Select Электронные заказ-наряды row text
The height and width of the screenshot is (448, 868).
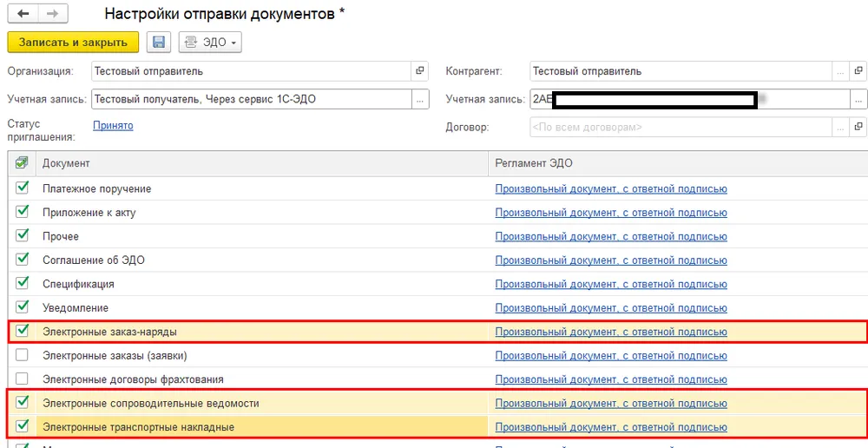tap(109, 332)
